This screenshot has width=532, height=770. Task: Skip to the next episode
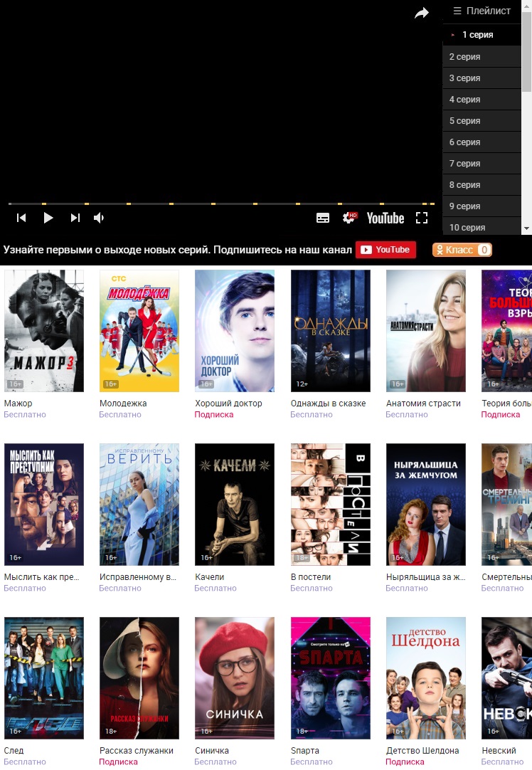pos(75,218)
